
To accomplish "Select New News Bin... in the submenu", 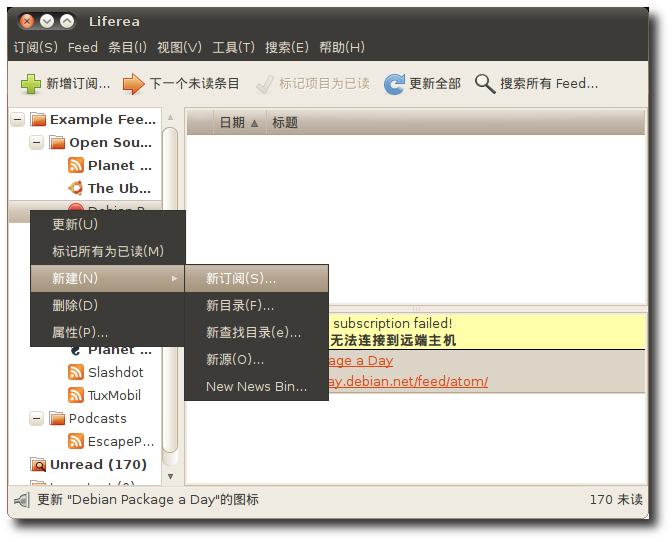I will 256,386.
